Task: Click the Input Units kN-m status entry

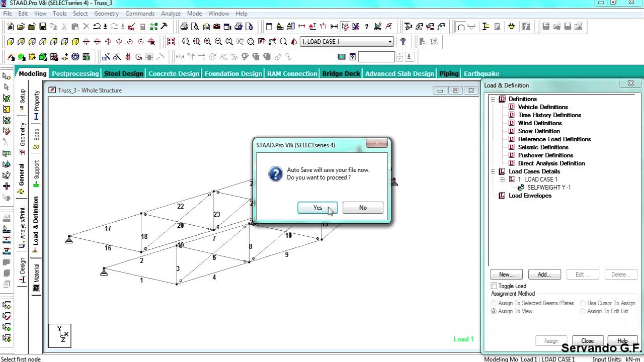Action: pyautogui.click(x=616, y=359)
